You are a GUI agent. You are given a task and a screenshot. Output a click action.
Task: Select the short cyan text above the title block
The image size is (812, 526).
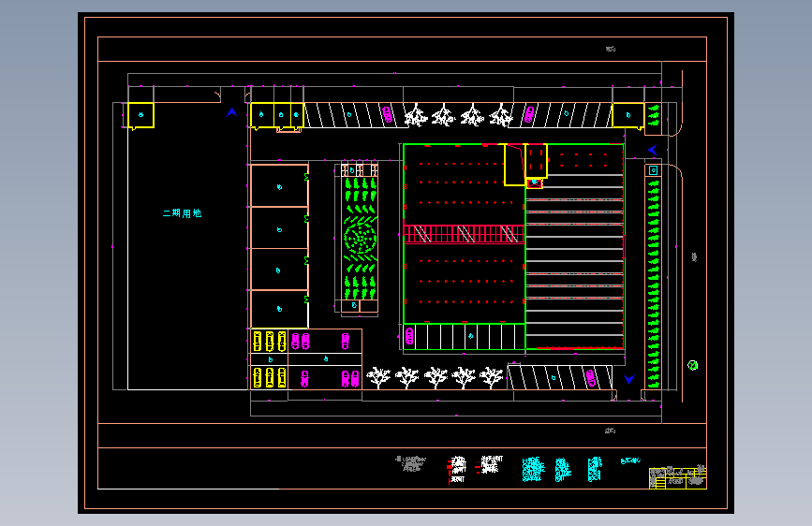tap(630, 460)
